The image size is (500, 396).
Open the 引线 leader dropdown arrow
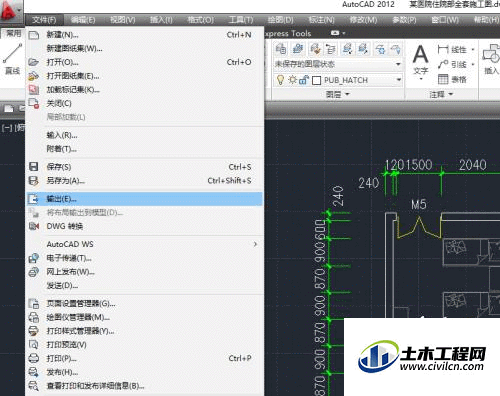click(x=473, y=64)
